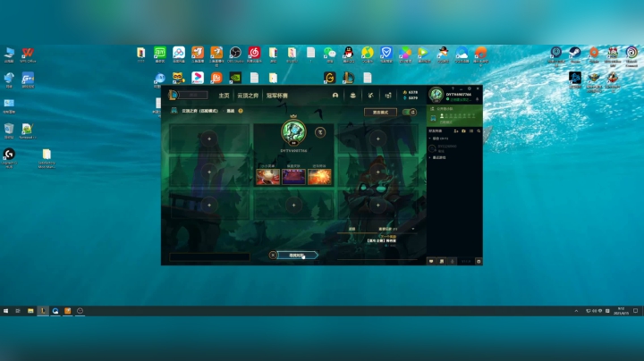The height and width of the screenshot is (361, 644).
Task: Switch to the 云顶之弈 tab
Action: pyautogui.click(x=248, y=96)
